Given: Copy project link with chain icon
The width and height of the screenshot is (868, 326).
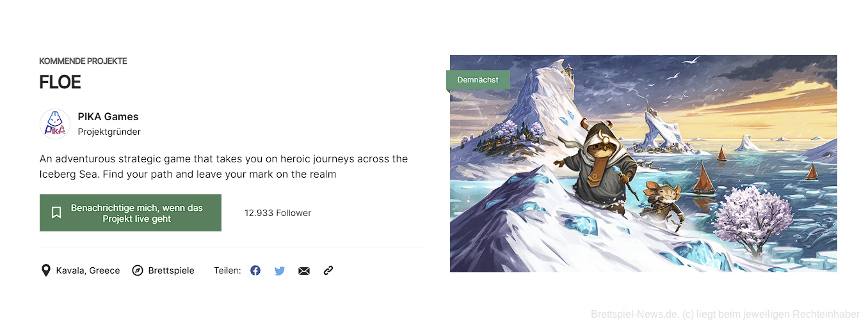Looking at the screenshot, I should [x=328, y=270].
